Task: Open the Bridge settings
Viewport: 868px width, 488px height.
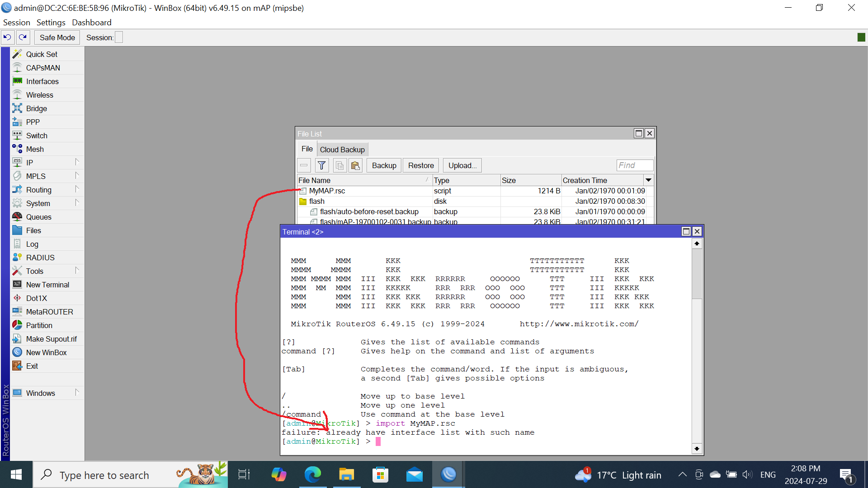Action: pos(36,108)
